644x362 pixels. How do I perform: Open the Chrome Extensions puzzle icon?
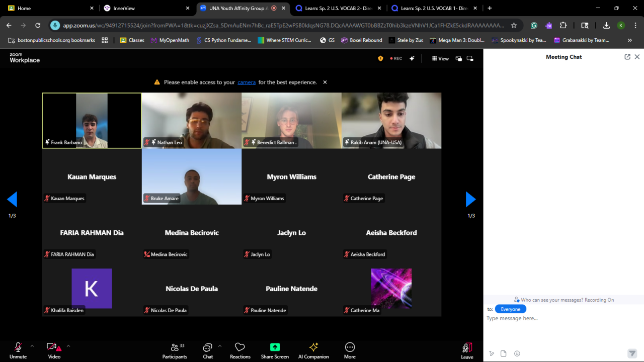coord(563,25)
